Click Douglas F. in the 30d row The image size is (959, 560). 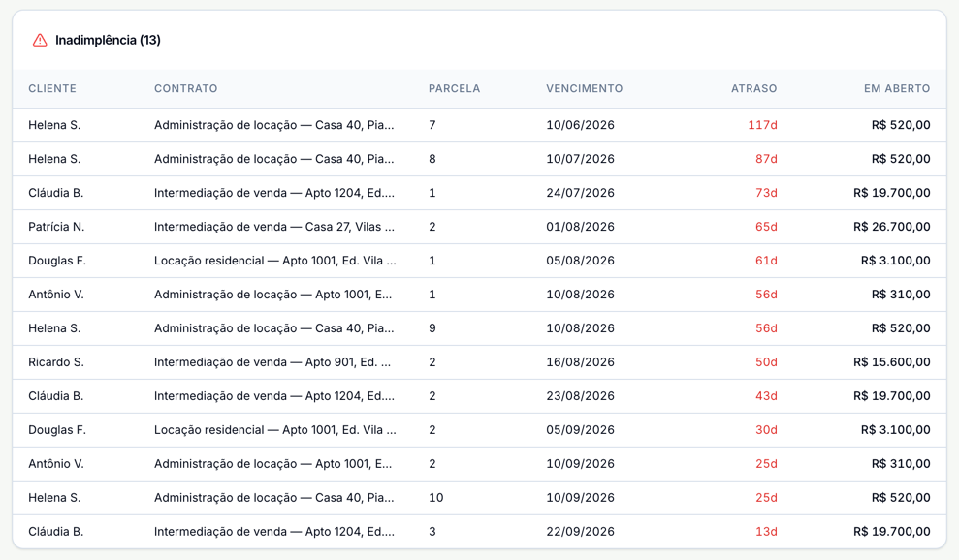click(x=57, y=430)
